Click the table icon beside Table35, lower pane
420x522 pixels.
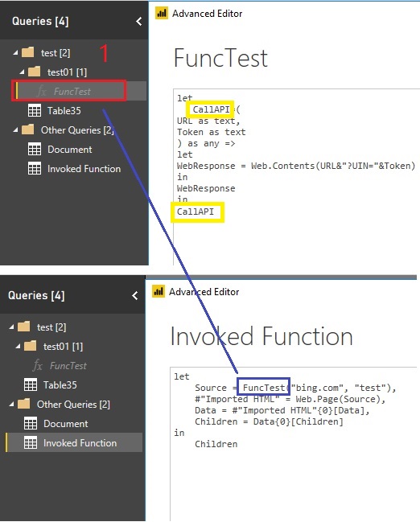31,384
